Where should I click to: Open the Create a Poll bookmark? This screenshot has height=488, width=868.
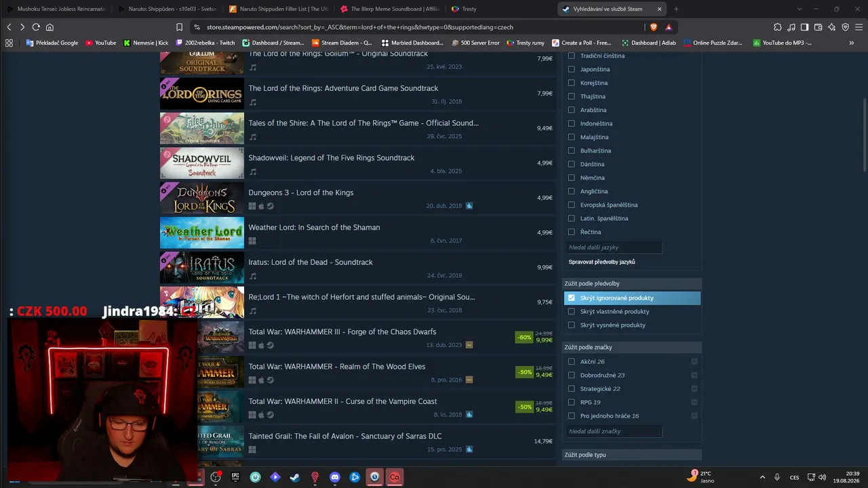582,43
